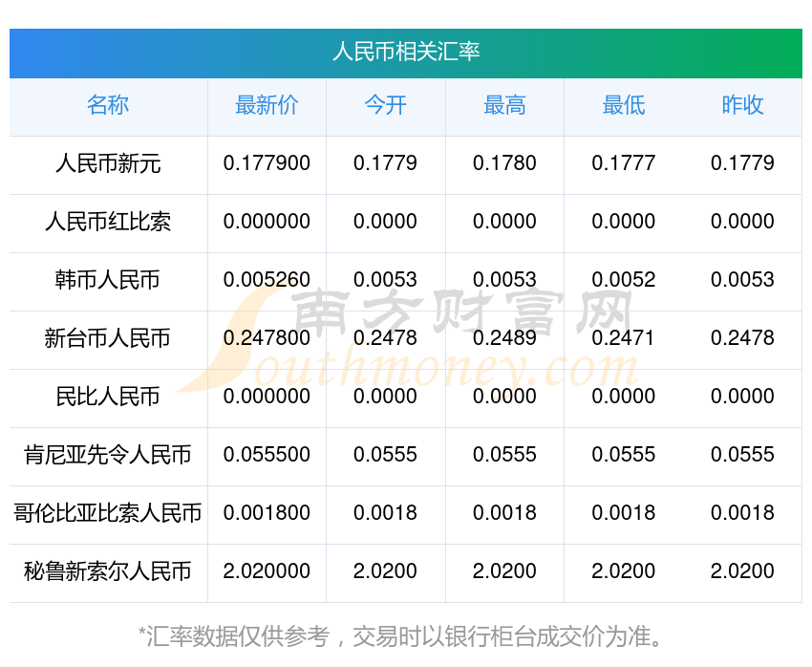Select the 最高 column header
Screen dimensions: 812x667
[504, 105]
